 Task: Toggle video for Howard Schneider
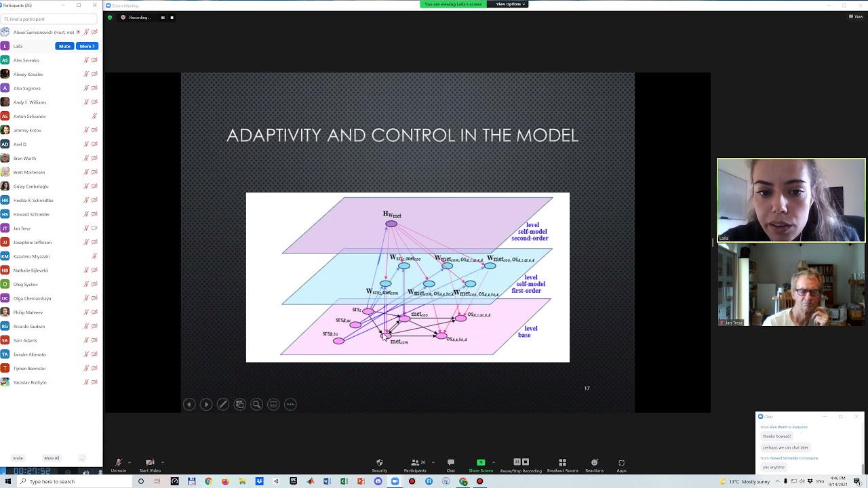pos(94,214)
